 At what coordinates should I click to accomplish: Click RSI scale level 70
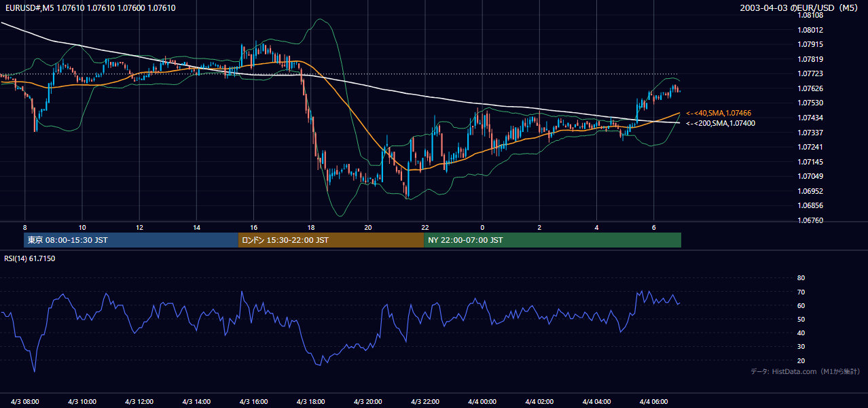(x=801, y=292)
